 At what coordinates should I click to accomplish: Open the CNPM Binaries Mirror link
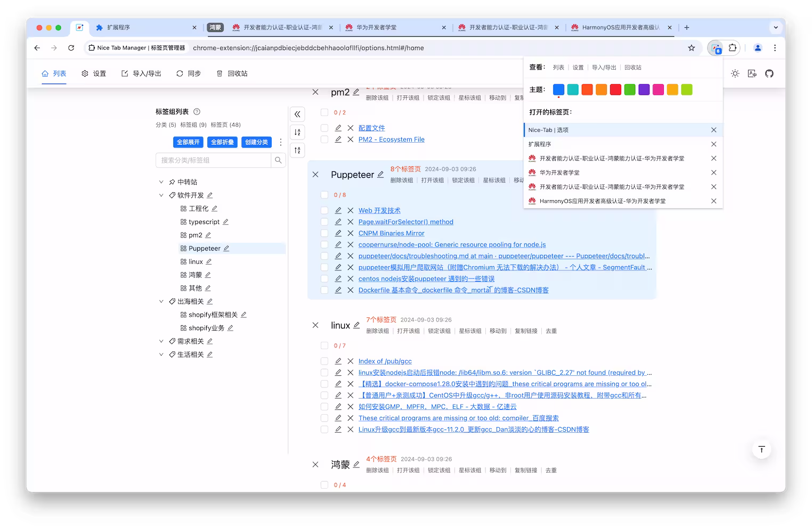click(x=391, y=233)
